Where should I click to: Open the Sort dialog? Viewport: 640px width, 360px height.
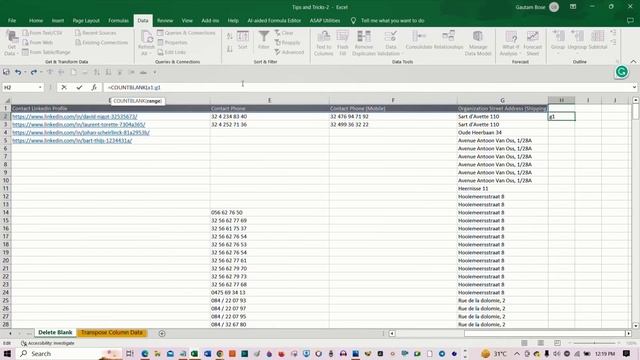pos(243,40)
